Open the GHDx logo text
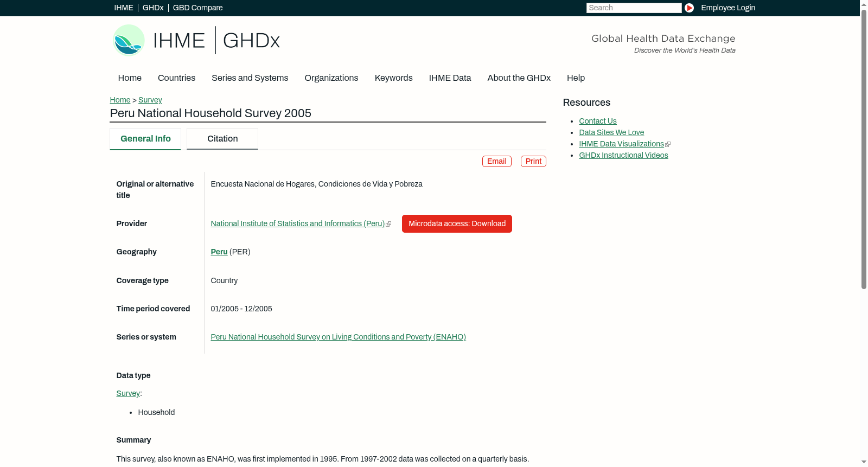 pyautogui.click(x=251, y=41)
